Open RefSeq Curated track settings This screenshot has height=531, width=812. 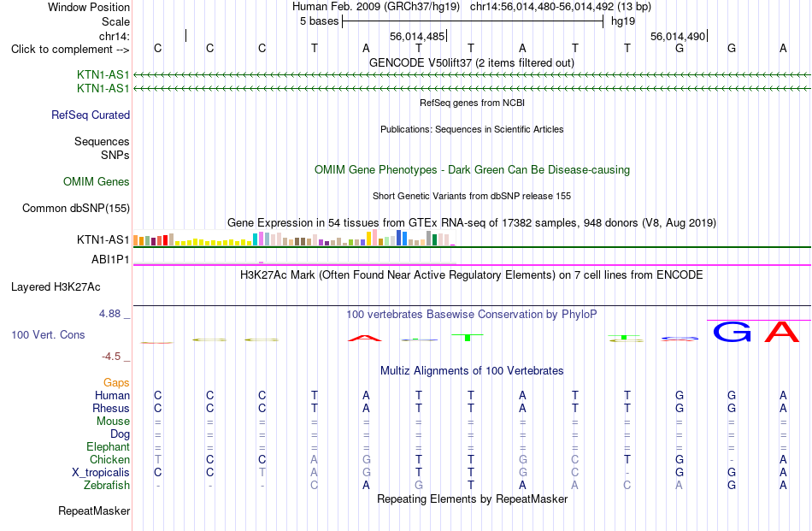(90, 115)
